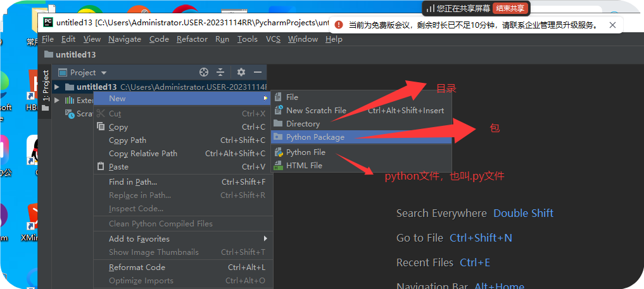This screenshot has width=644, height=289.
Task: Click the collapse all icon in Project panel
Action: pyautogui.click(x=220, y=73)
